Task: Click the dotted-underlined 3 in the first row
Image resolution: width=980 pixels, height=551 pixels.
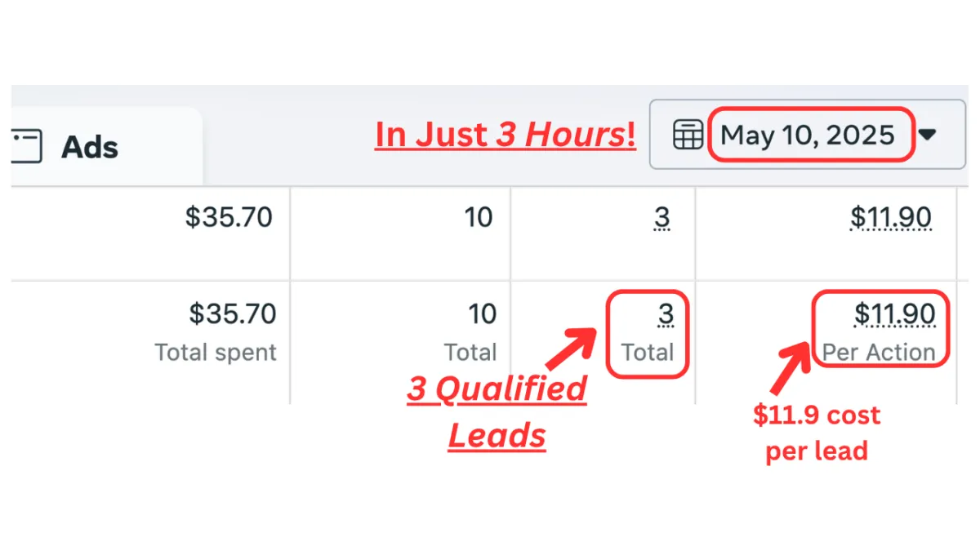Action: coord(662,218)
